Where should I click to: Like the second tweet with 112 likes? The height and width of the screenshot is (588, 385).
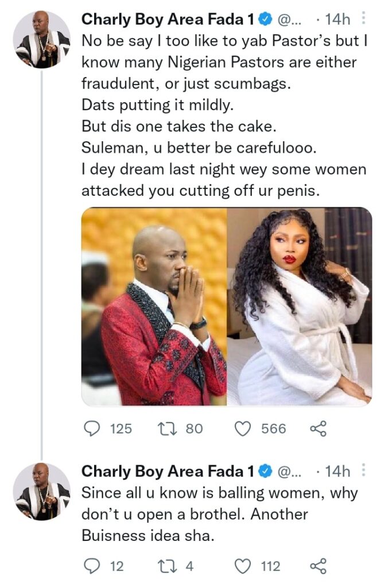point(243,566)
